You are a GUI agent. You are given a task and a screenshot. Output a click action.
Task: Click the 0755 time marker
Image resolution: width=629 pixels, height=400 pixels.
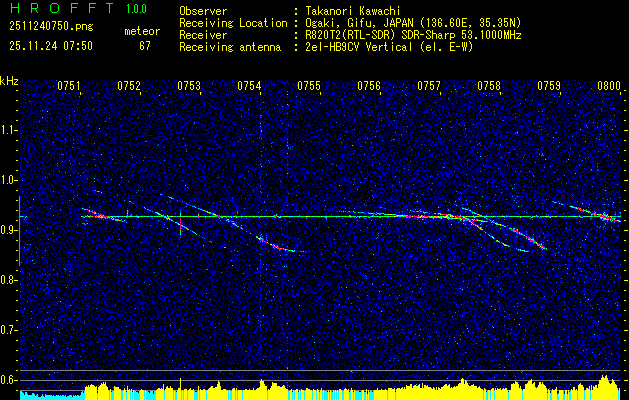pos(309,86)
